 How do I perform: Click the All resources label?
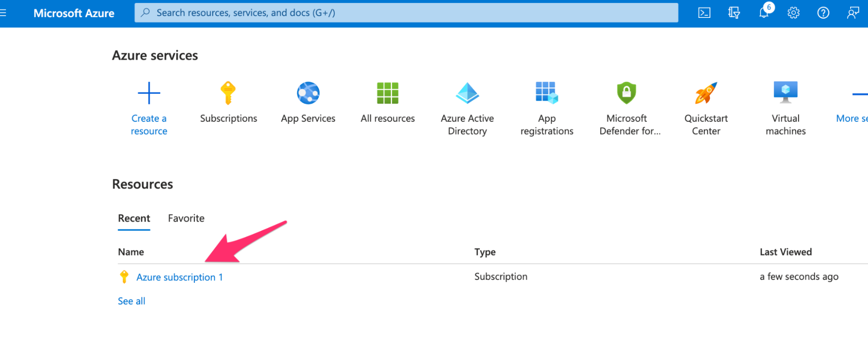coord(388,118)
